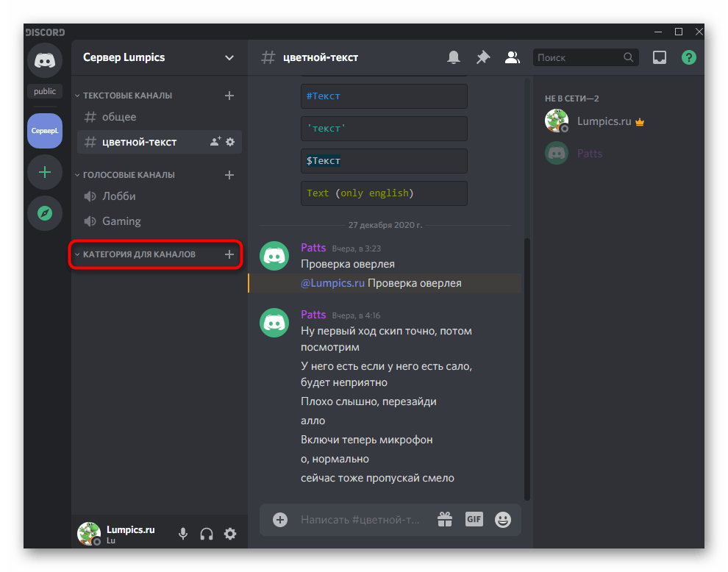Screen dimensions: 728x572
Task: Open notification settings bell icon
Action: [454, 57]
